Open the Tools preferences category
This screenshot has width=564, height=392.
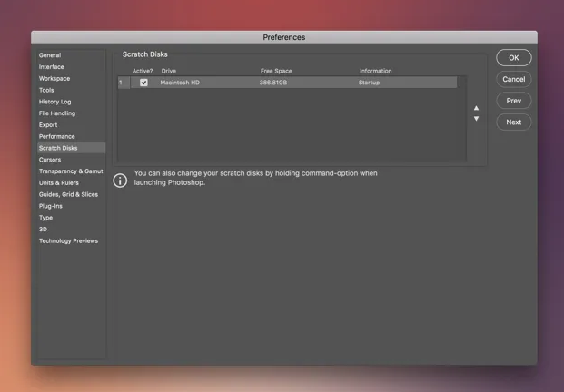[x=46, y=90]
